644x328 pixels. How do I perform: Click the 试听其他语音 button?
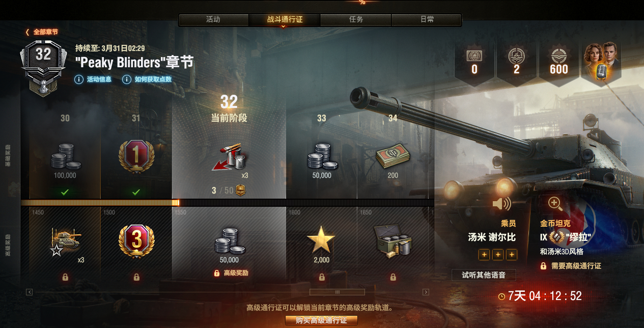(484, 275)
